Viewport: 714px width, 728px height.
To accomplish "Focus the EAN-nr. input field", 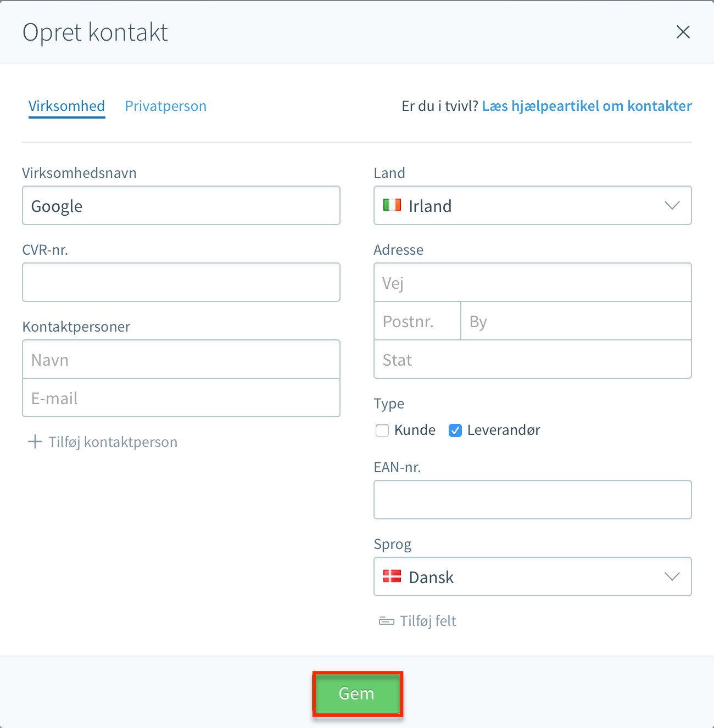I will pos(533,500).
